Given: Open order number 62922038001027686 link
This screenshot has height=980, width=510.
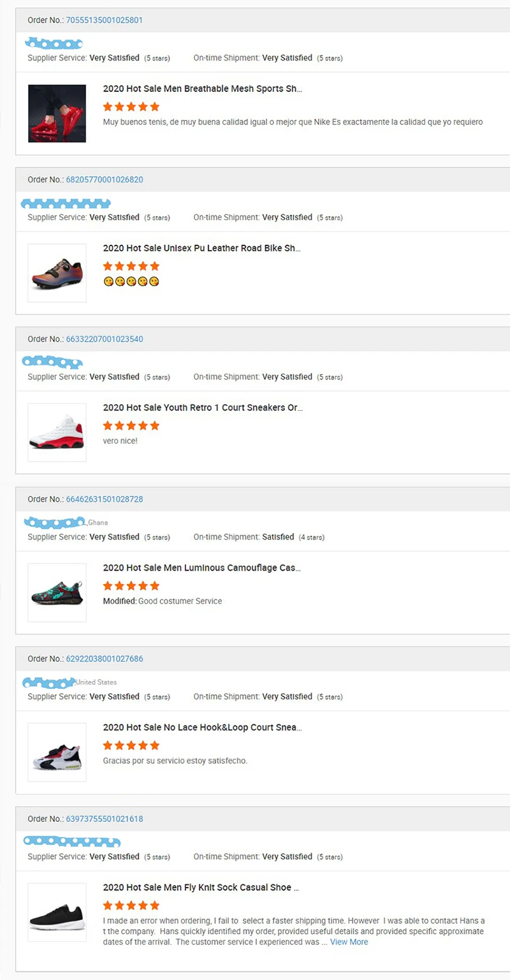Looking at the screenshot, I should tap(104, 659).
